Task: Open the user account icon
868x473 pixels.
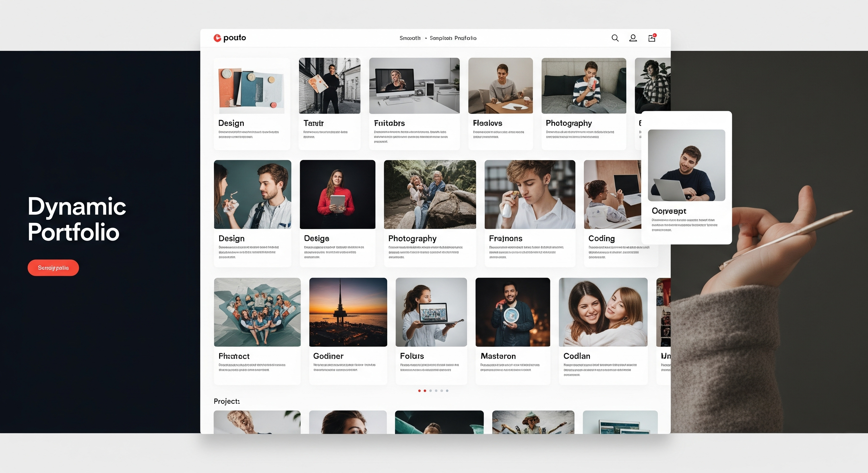Action: [x=633, y=38]
